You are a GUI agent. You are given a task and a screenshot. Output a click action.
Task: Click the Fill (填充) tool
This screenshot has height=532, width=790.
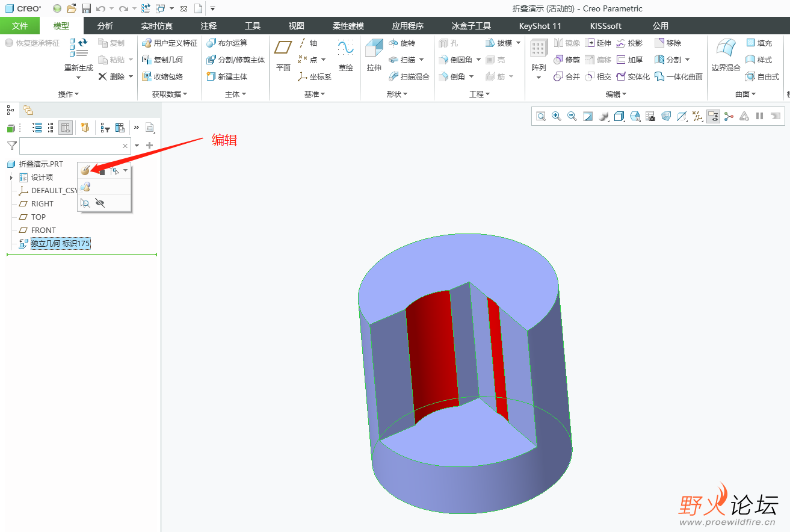coord(759,43)
